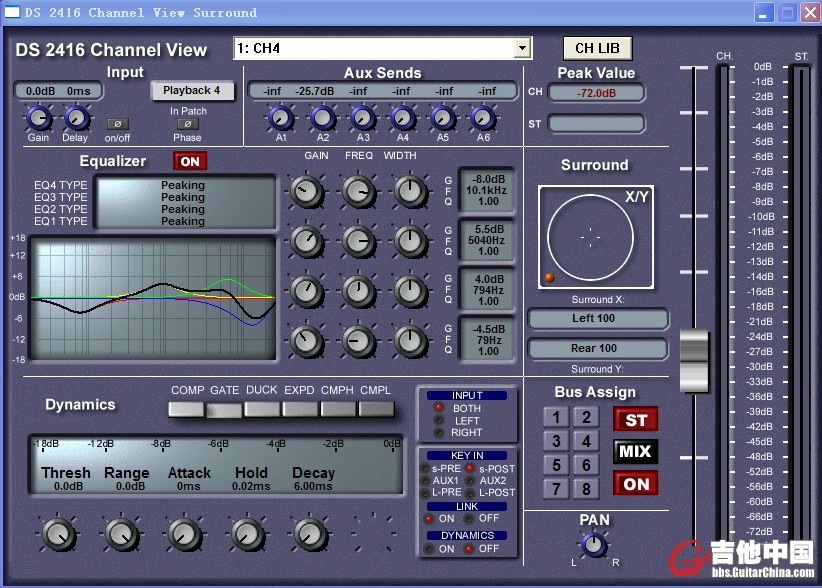822x588 pixels.
Task: Click the Rear 100 surround Y field
Action: [598, 348]
